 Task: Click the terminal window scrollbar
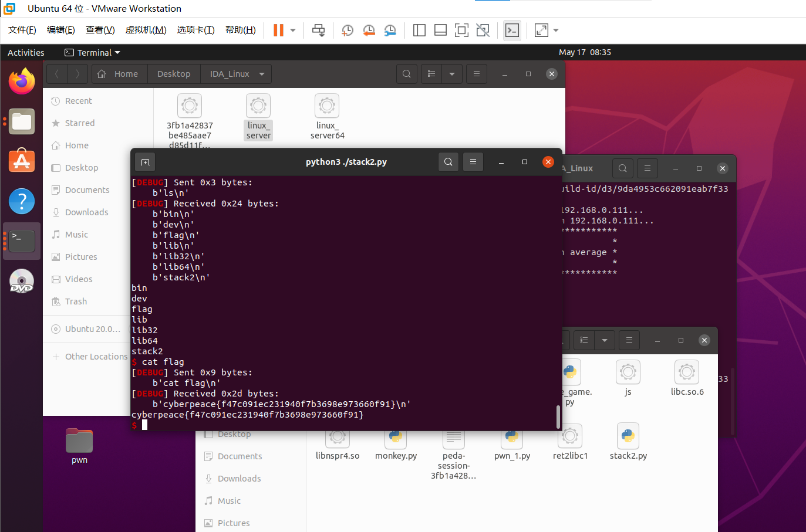(558, 416)
